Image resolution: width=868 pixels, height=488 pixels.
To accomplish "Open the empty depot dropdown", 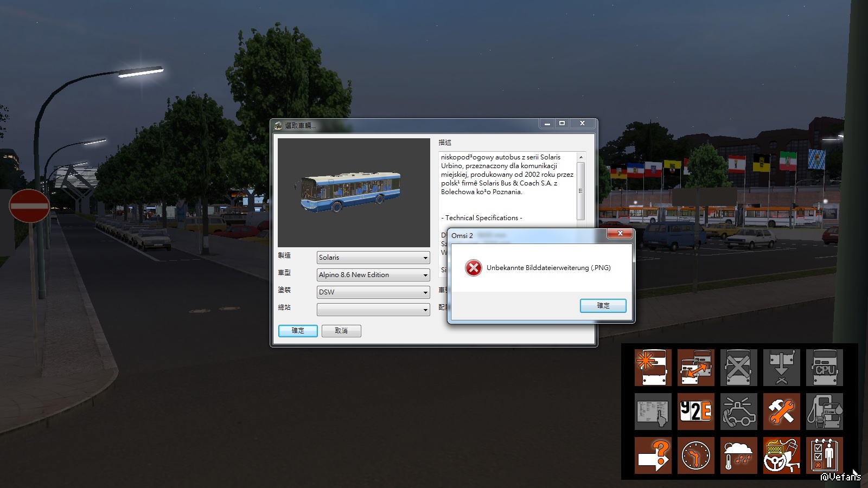I will pyautogui.click(x=373, y=310).
